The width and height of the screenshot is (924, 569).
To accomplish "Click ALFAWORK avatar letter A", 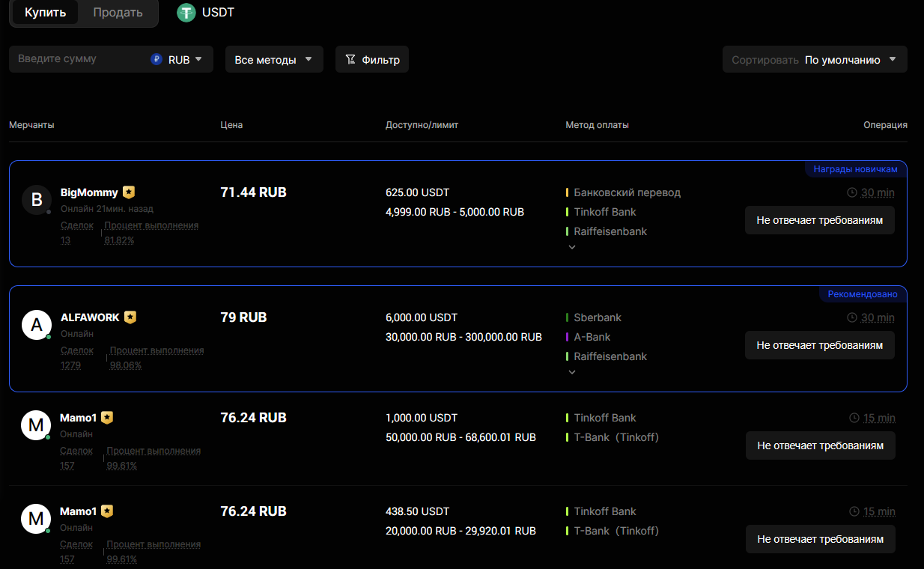I will (36, 325).
